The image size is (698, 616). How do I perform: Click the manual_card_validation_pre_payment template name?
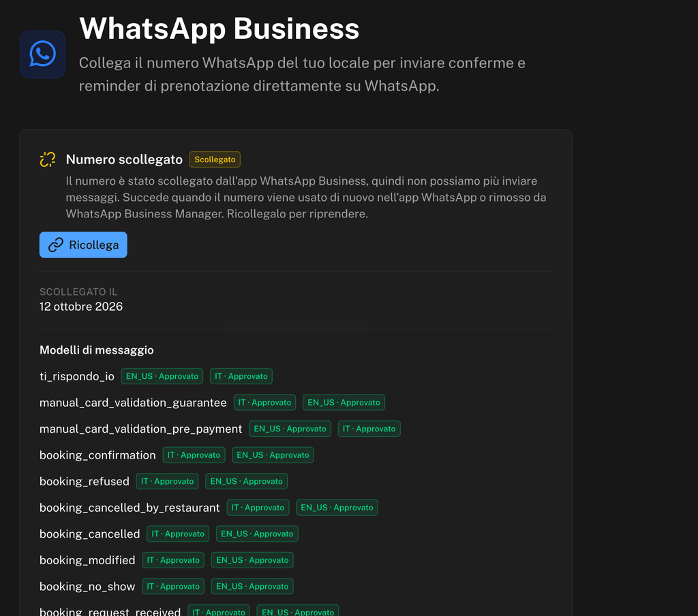[140, 429]
